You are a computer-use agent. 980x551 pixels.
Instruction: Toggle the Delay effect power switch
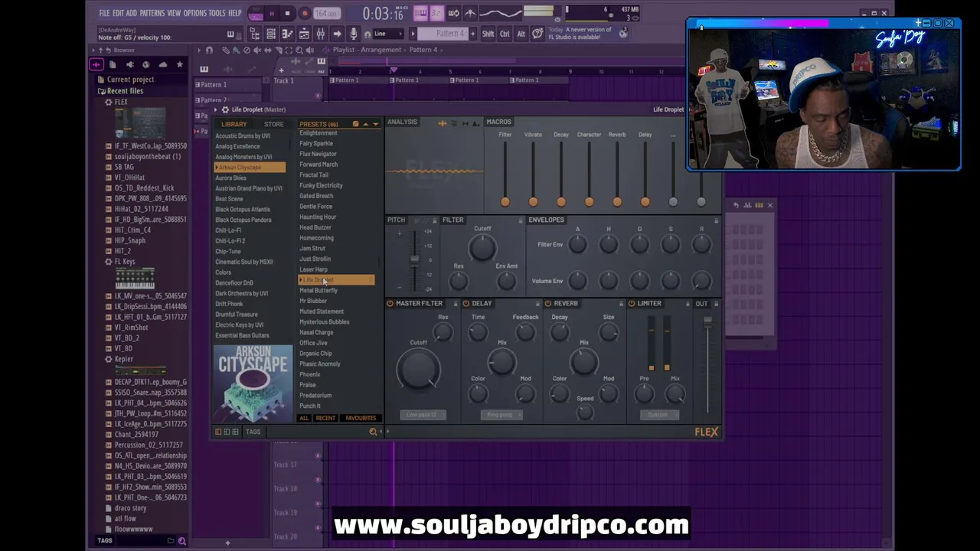[465, 304]
